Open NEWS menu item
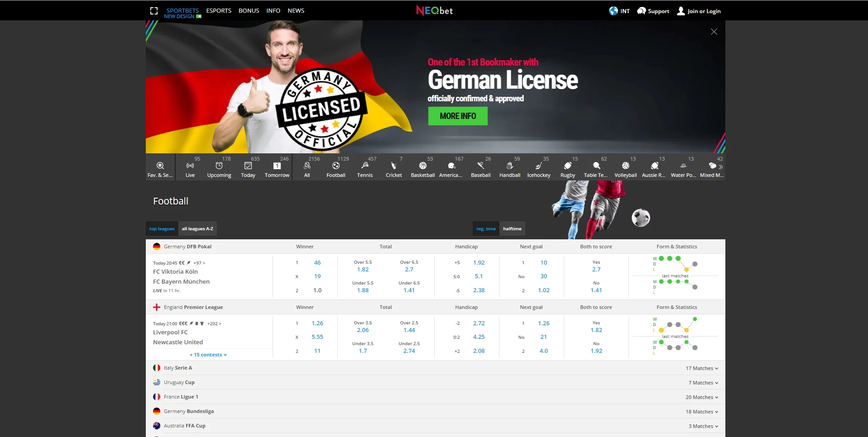 296,10
